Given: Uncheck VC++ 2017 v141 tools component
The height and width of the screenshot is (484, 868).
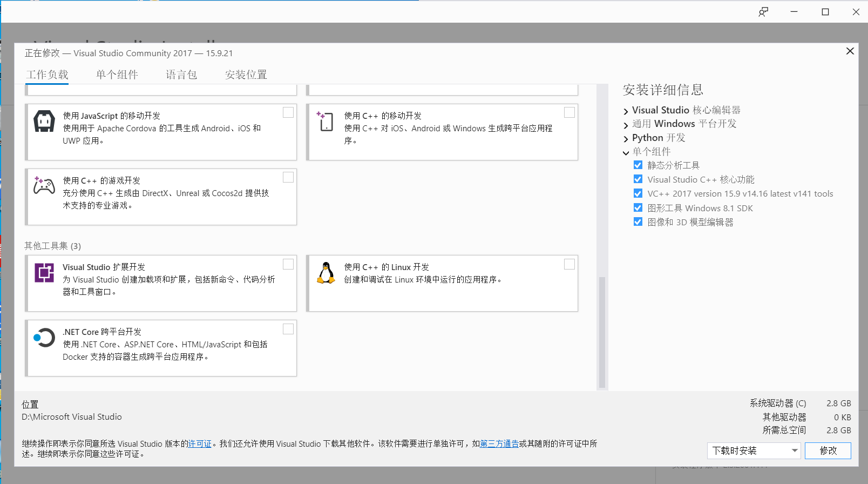Looking at the screenshot, I should (x=638, y=193).
